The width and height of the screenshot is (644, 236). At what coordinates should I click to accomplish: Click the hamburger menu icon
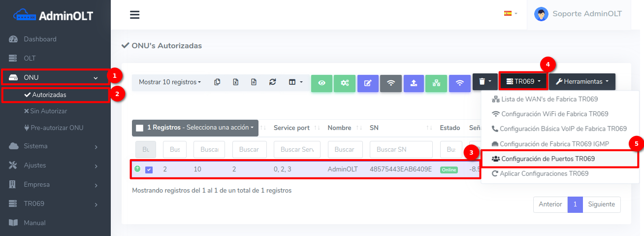(x=135, y=15)
